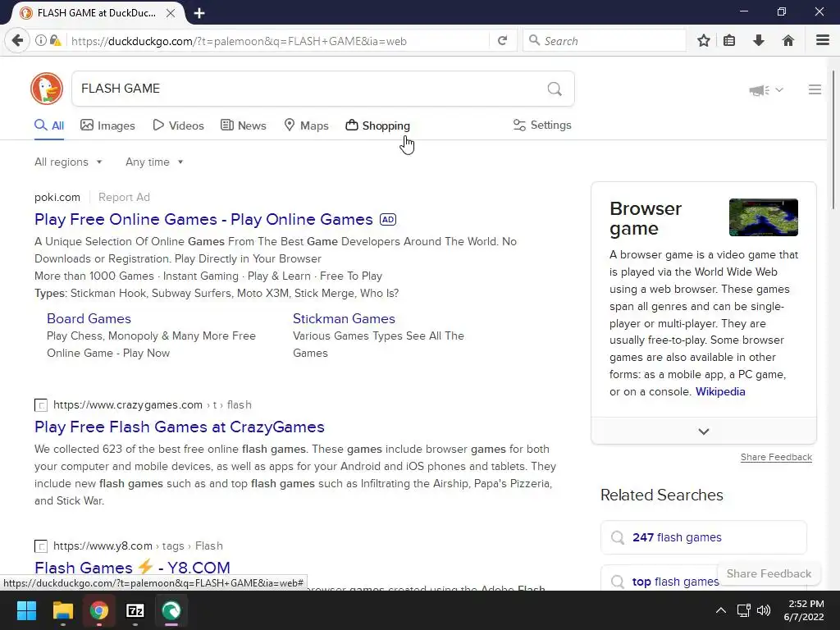Switch to Shopping results tab
The height and width of the screenshot is (630, 840).
(x=377, y=126)
